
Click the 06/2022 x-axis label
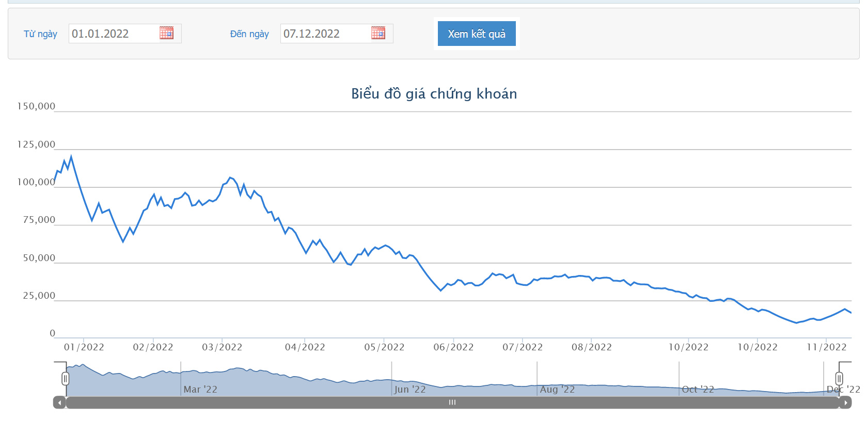(454, 347)
